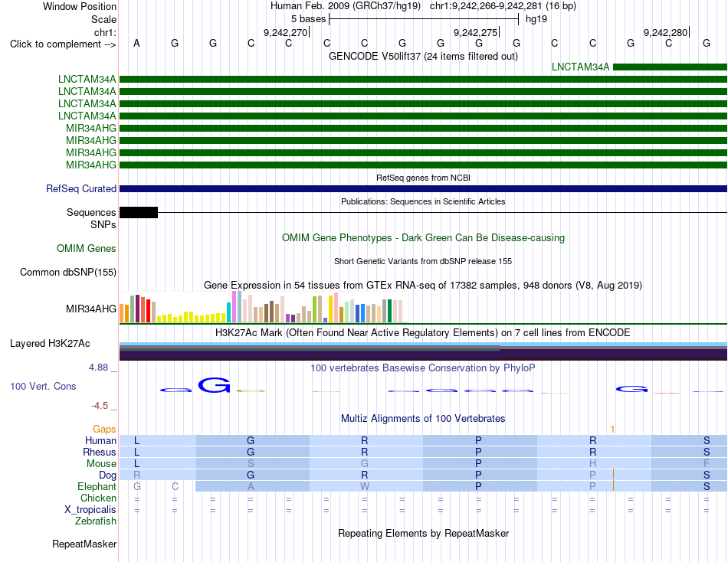
Task: Click the GTEx 'Gene Expression in 54 tissues' title
Action: click(x=423, y=286)
